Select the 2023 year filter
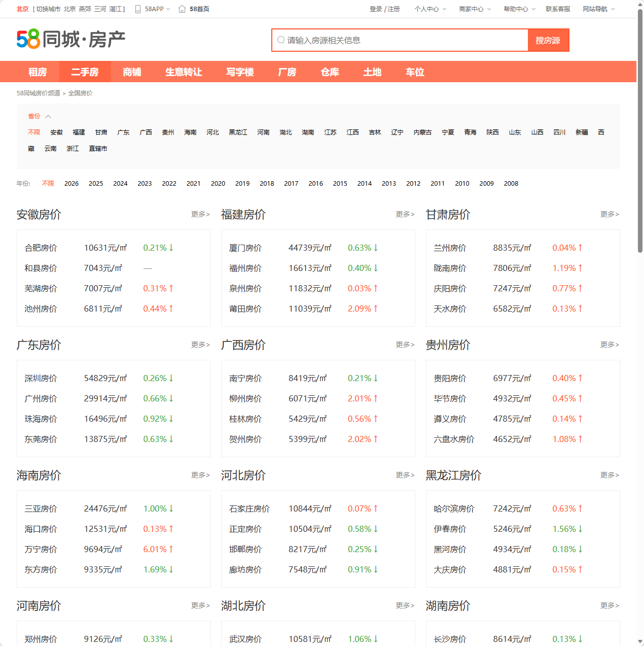The width and height of the screenshot is (644, 646). (x=145, y=183)
